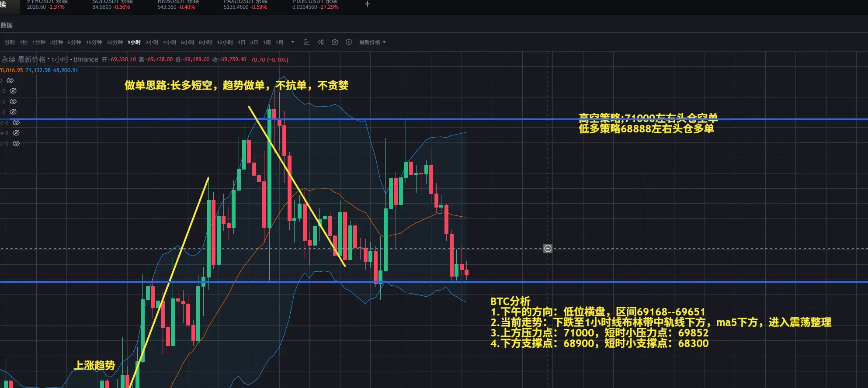Screen dimensions: 868x388
Task: Open the candlestick chart type icon
Action: point(321,42)
